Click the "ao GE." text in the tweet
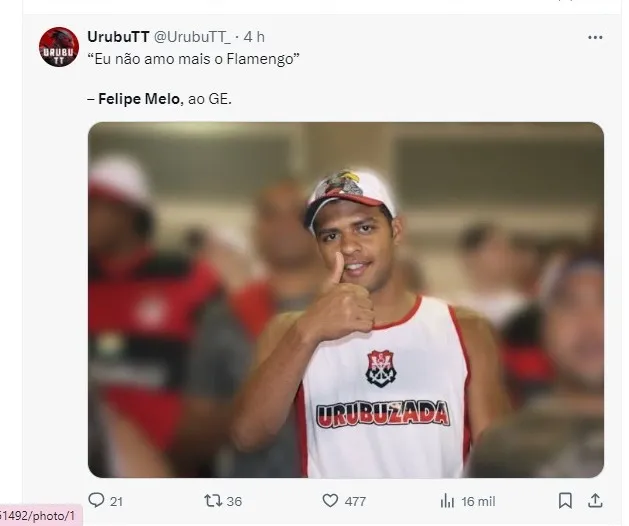 209,101
